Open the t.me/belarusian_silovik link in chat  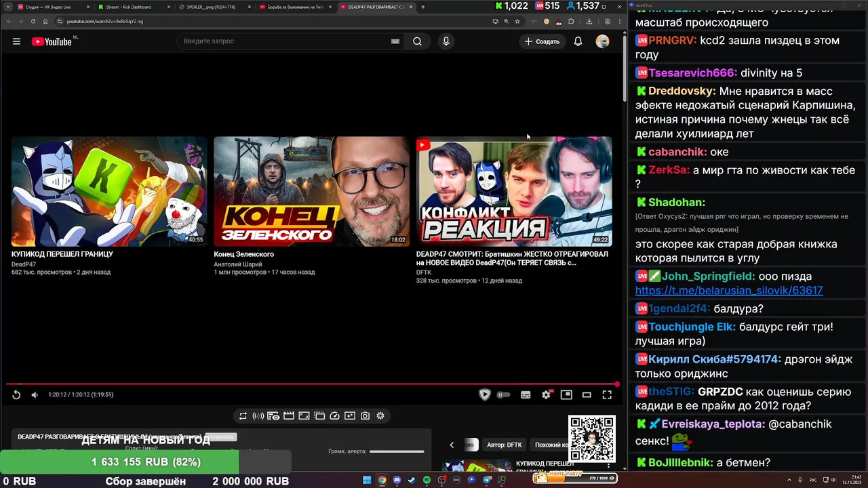729,290
